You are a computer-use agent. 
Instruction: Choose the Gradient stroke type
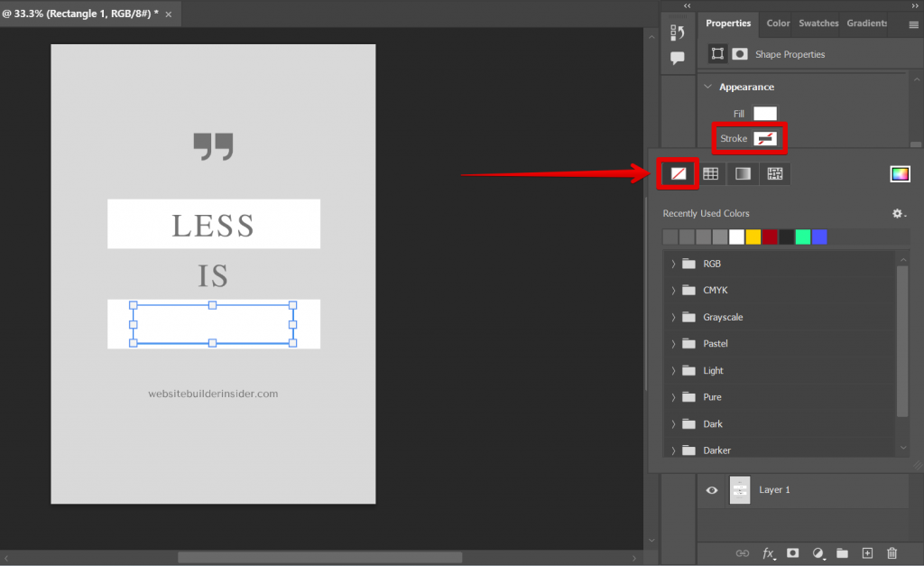[743, 173]
